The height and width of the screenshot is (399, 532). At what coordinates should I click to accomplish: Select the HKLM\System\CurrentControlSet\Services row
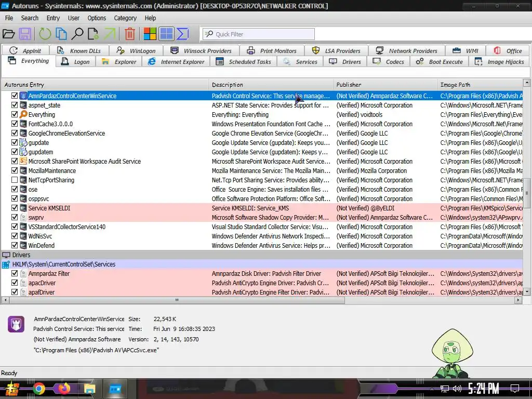(262, 264)
